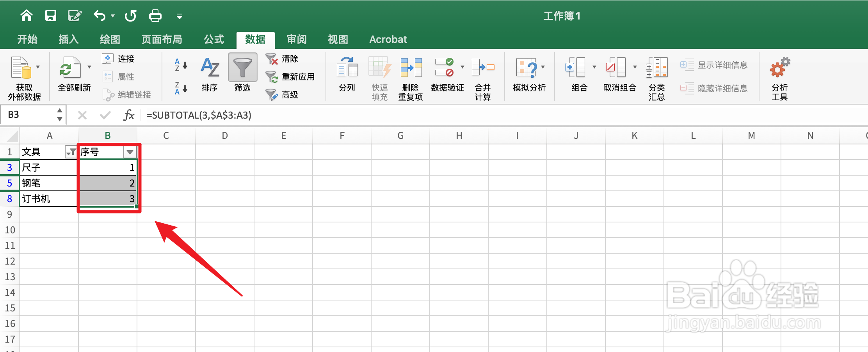The height and width of the screenshot is (352, 868).
Task: Click 显示详细信息 button
Action: [714, 65]
